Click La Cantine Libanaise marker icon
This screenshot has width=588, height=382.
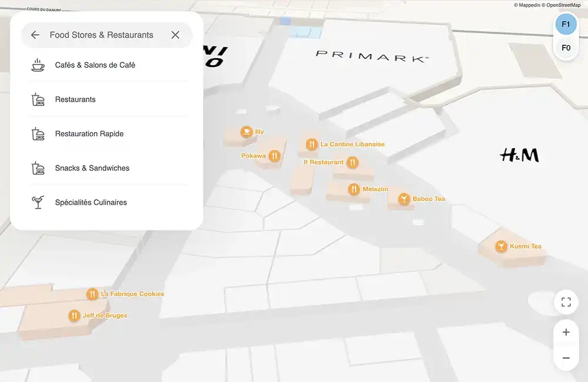[312, 145]
